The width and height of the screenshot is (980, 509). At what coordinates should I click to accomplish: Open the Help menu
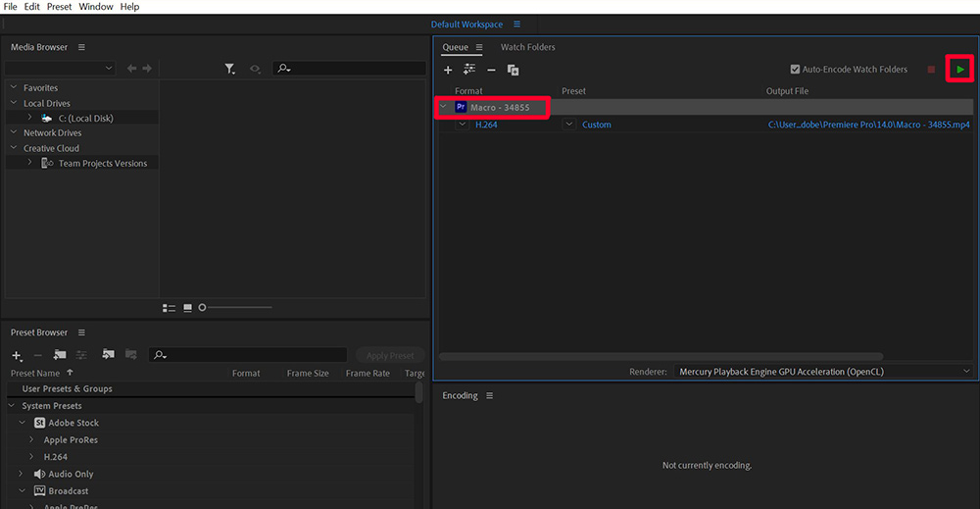129,6
